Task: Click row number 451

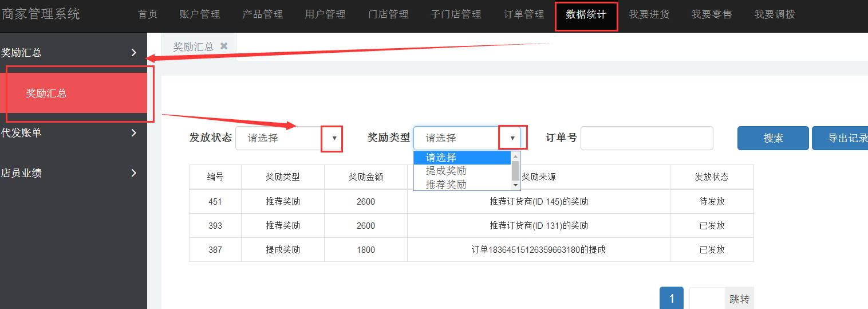Action: tap(215, 202)
